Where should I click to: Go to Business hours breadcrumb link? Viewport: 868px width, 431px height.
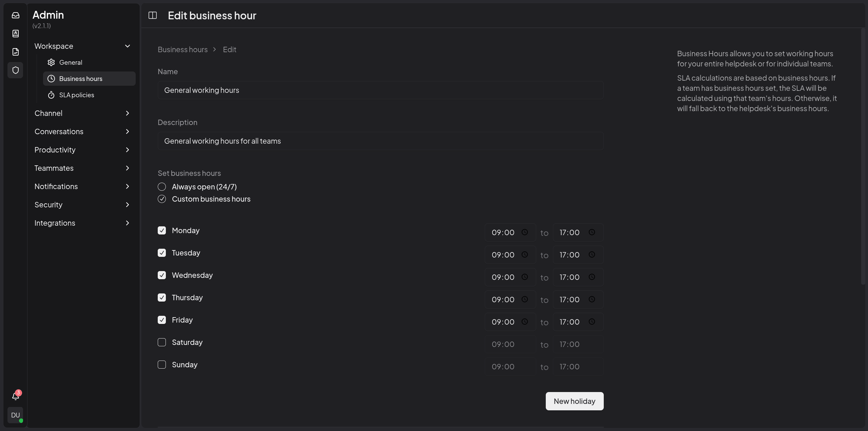[x=182, y=49]
